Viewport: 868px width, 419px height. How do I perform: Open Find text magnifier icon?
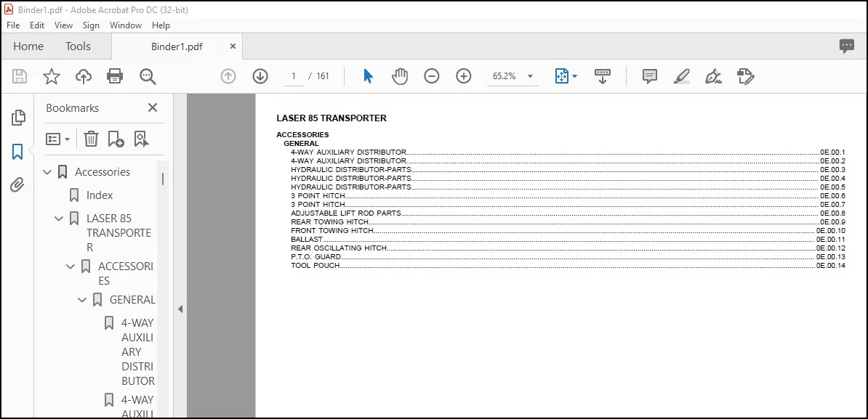148,76
